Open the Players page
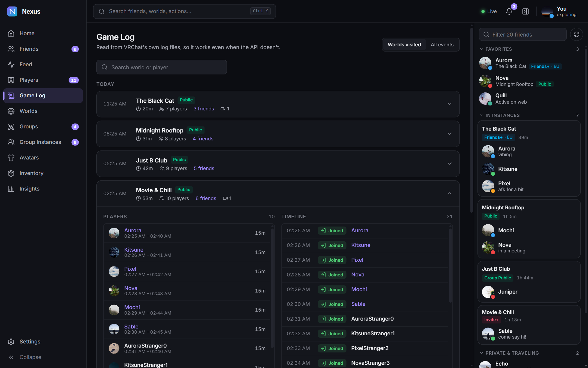This screenshot has height=368, width=588. (43, 80)
